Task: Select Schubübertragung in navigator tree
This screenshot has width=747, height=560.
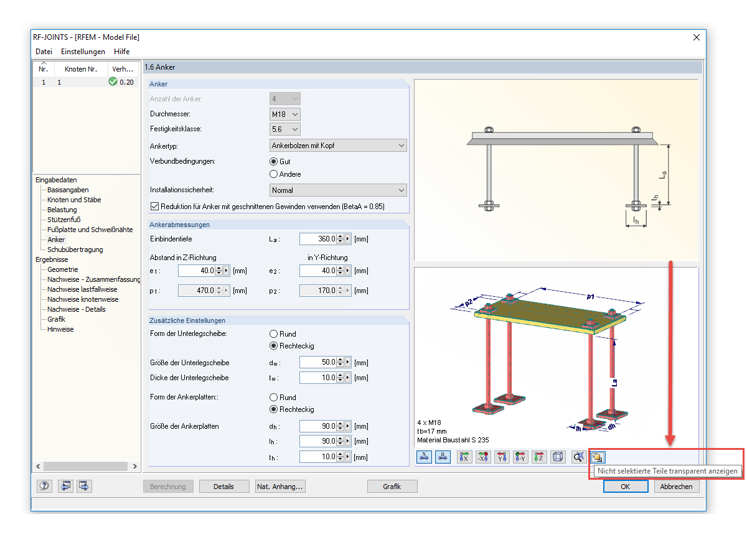Action: (75, 250)
